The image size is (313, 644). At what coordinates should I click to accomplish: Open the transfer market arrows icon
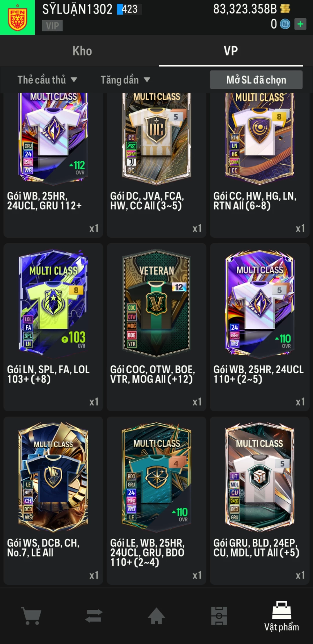[x=94, y=616]
